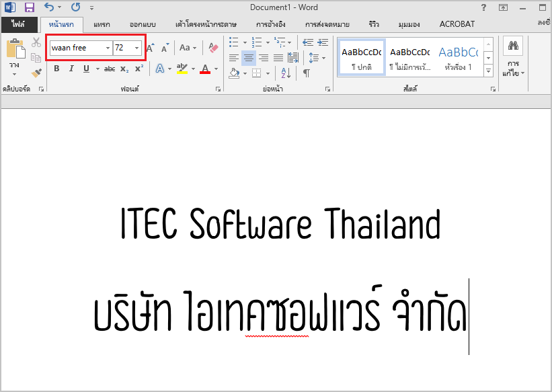This screenshot has height=392, width=552.
Task: Open highlight color dropdown arrow
Action: coord(193,69)
